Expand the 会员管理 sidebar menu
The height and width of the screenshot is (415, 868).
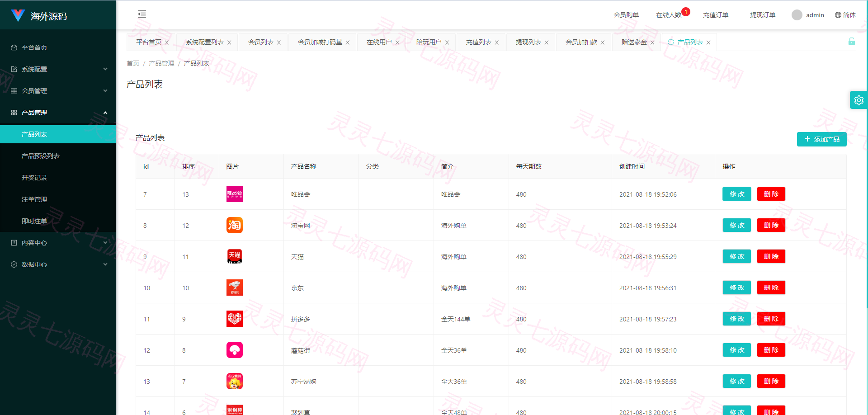[x=58, y=91]
